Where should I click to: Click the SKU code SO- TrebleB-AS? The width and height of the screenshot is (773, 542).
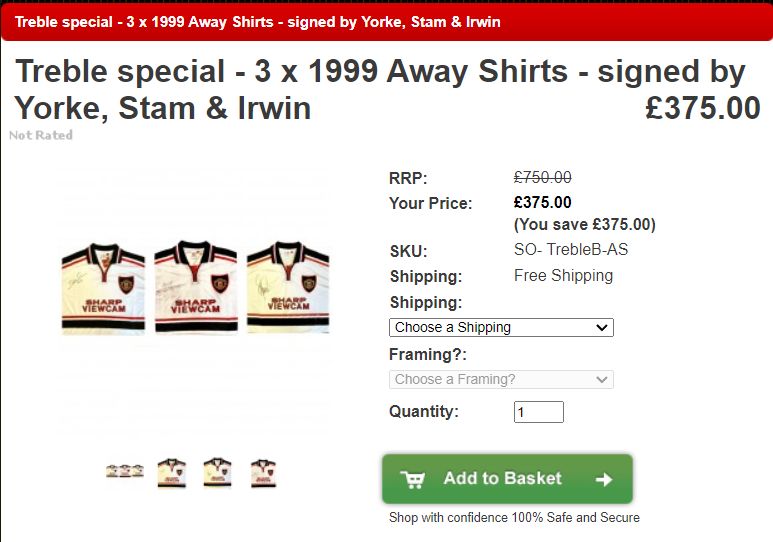pyautogui.click(x=571, y=250)
